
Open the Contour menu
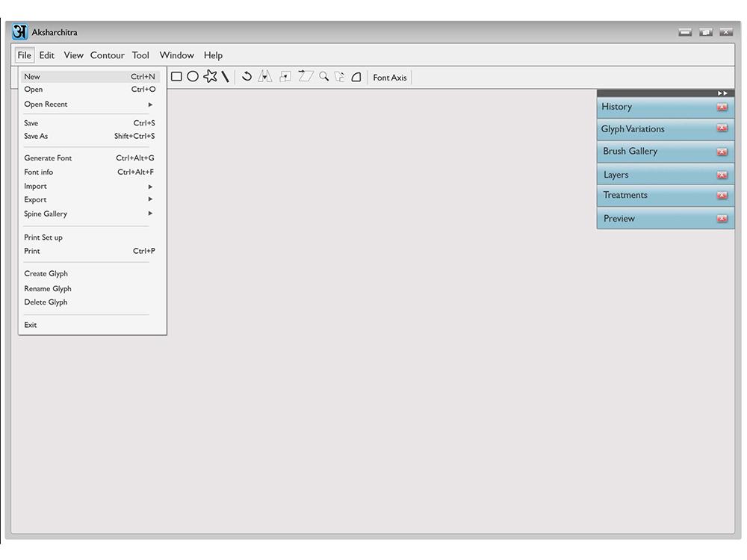click(107, 55)
